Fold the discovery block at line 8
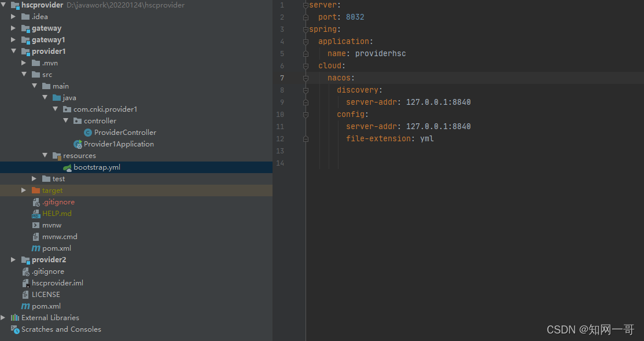Image resolution: width=644 pixels, height=341 pixels. pos(306,90)
